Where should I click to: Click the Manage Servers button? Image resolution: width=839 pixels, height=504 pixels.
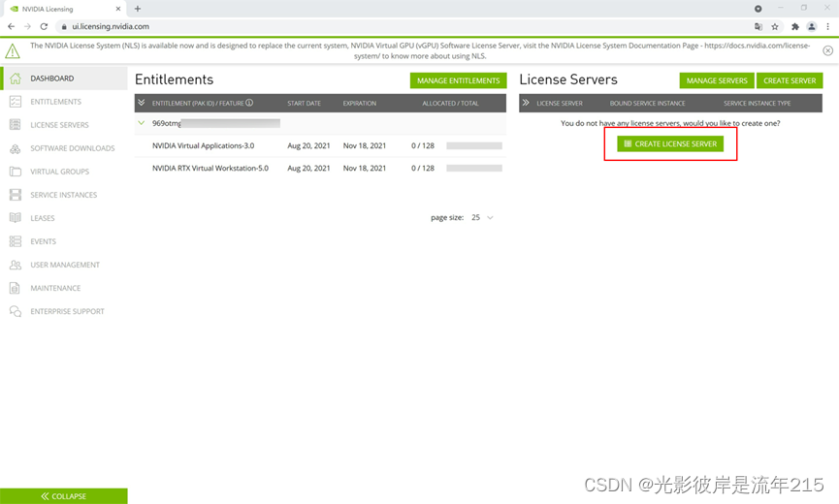point(717,80)
